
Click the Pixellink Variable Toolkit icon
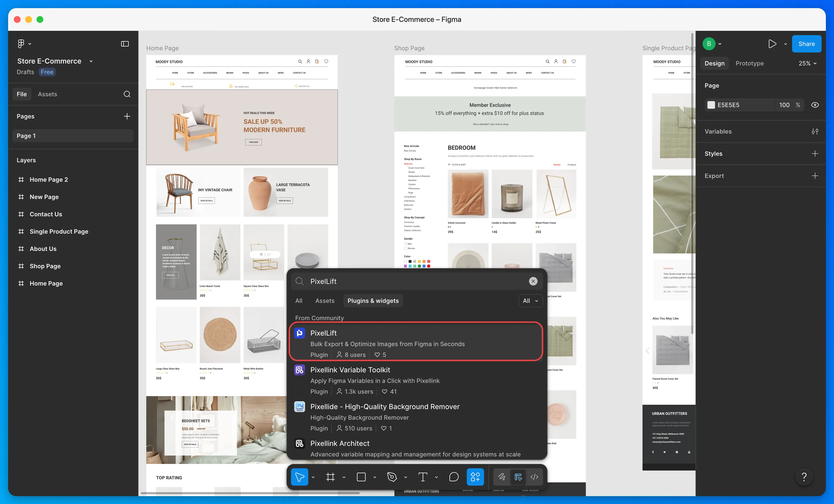tap(300, 370)
